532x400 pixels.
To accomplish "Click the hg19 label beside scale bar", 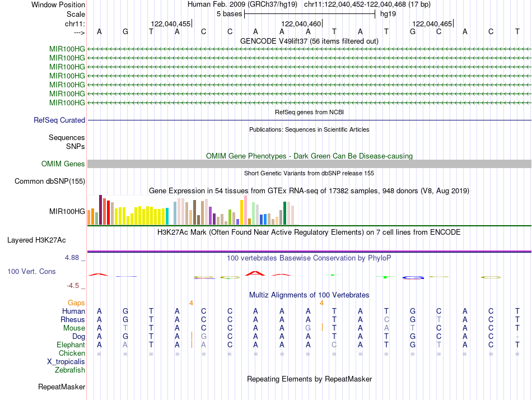I will pyautogui.click(x=388, y=14).
